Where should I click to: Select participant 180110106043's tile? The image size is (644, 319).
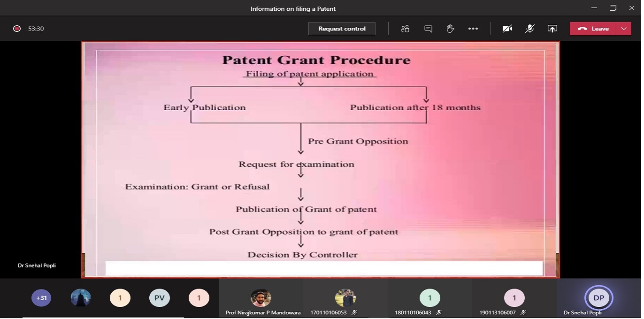point(430,298)
